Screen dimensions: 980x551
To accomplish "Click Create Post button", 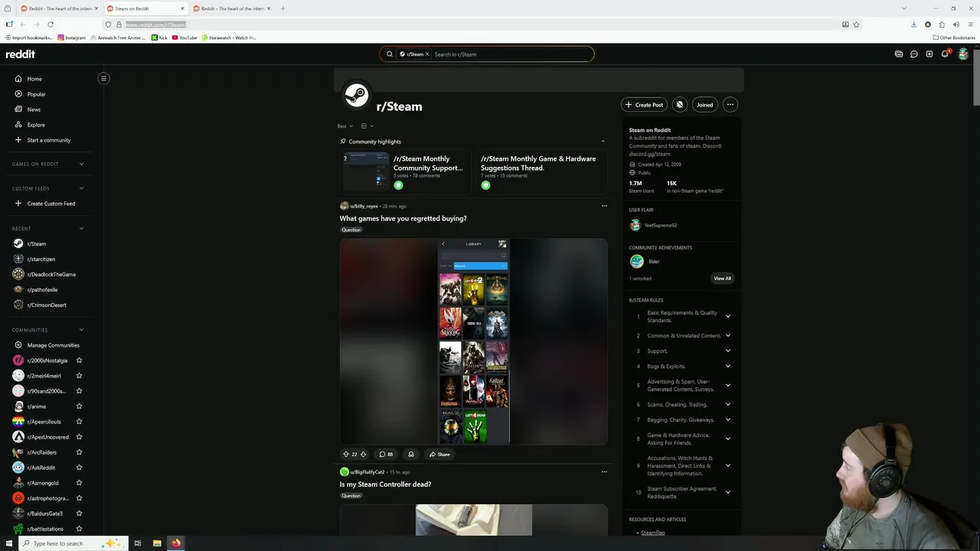I will click(x=644, y=105).
